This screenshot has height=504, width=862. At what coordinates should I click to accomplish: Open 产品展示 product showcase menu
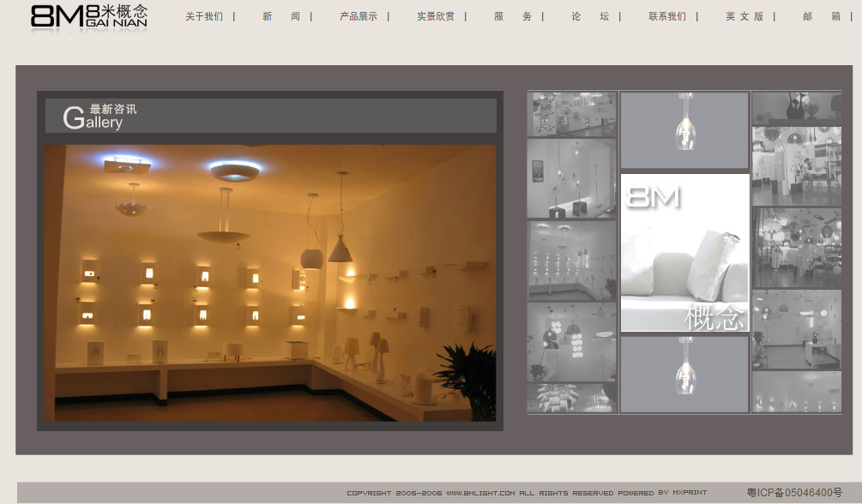coord(359,16)
